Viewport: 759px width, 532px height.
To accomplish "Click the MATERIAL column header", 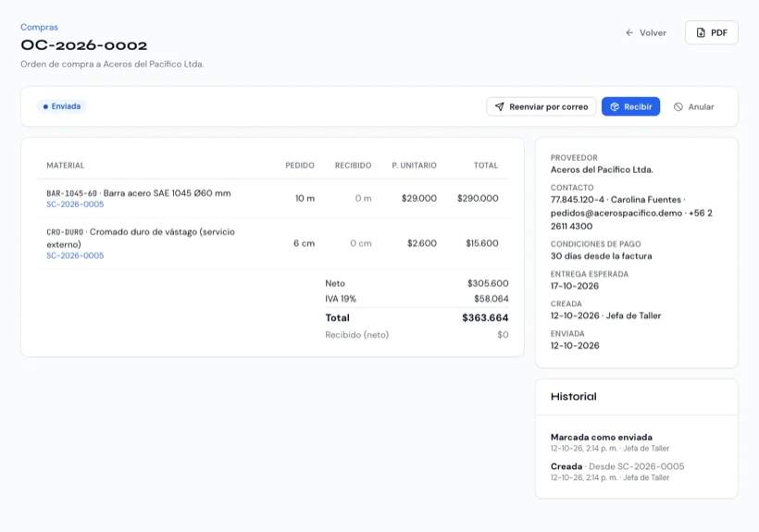I will point(66,166).
